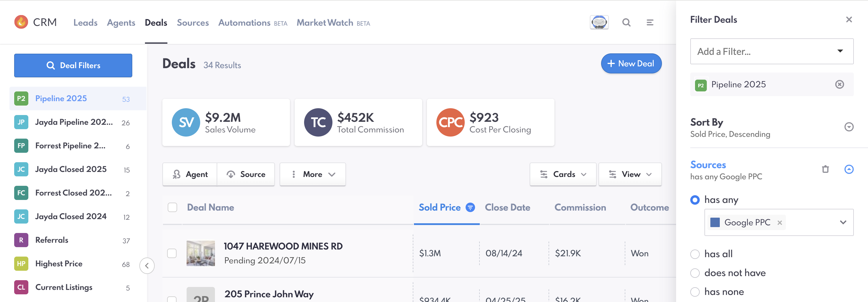Select the "has all" radio option
868x302 pixels.
[x=695, y=254]
